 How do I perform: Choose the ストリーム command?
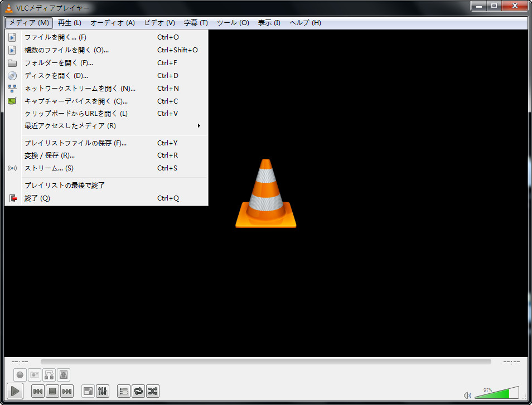[45, 168]
